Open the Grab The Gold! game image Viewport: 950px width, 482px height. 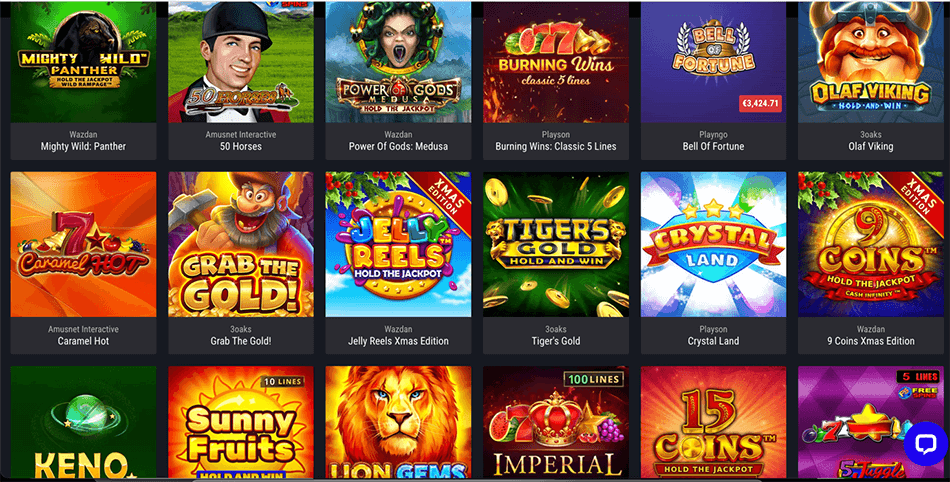[241, 244]
